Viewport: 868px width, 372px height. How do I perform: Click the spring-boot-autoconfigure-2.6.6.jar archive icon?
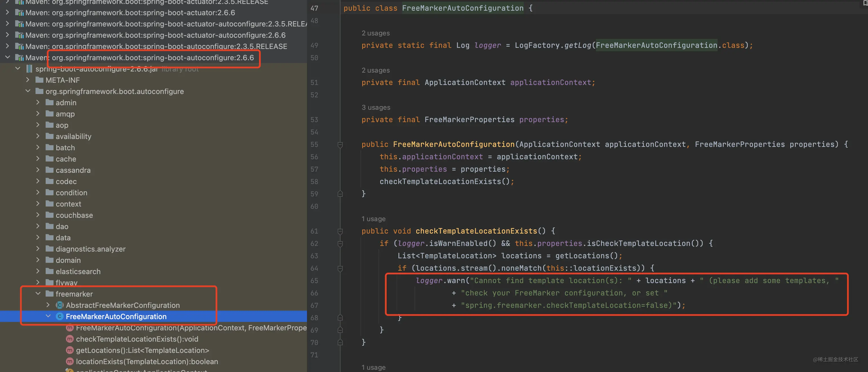tap(29, 69)
